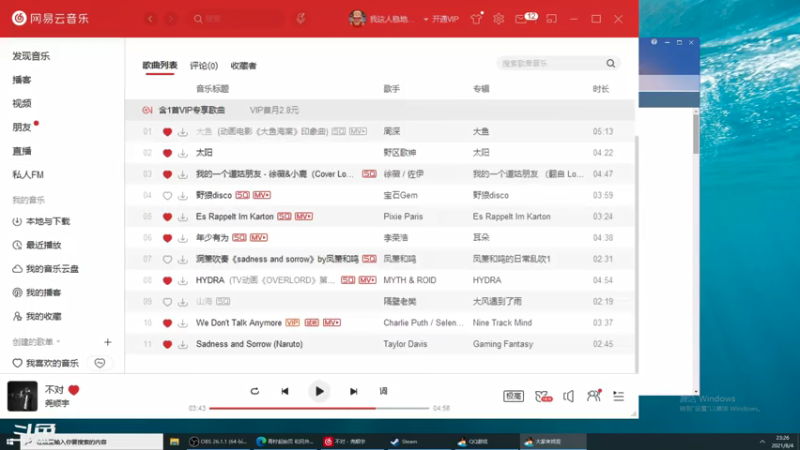The height and width of the screenshot is (450, 800).
Task: Unlike the song HYDRA
Action: pyautogui.click(x=167, y=281)
